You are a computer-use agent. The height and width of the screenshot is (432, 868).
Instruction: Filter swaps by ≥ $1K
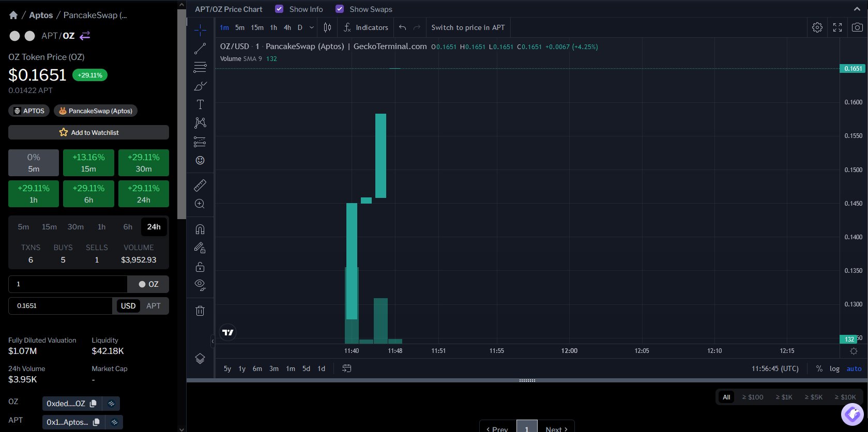point(784,397)
